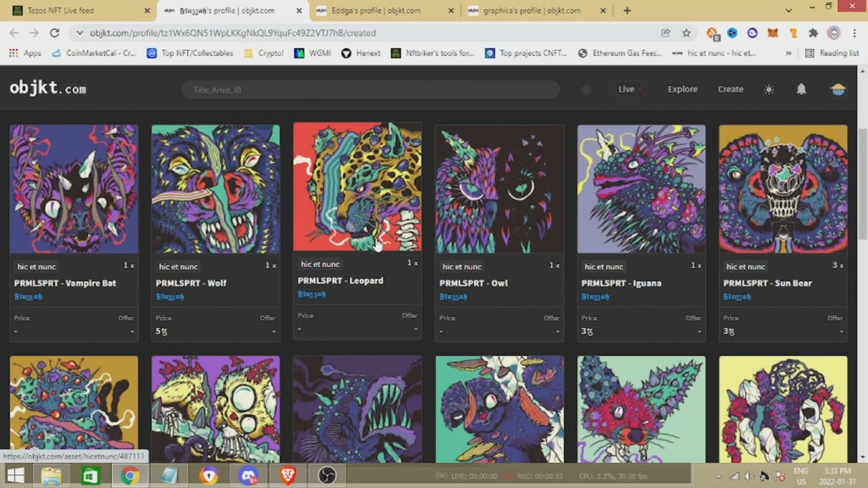Open Nftbiker's tools bookmark

(433, 53)
